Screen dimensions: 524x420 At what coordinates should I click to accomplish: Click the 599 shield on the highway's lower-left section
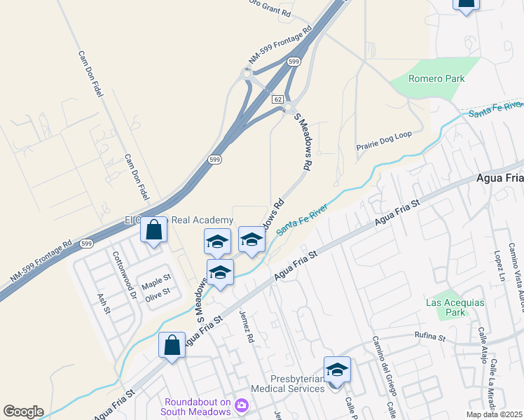pos(86,244)
